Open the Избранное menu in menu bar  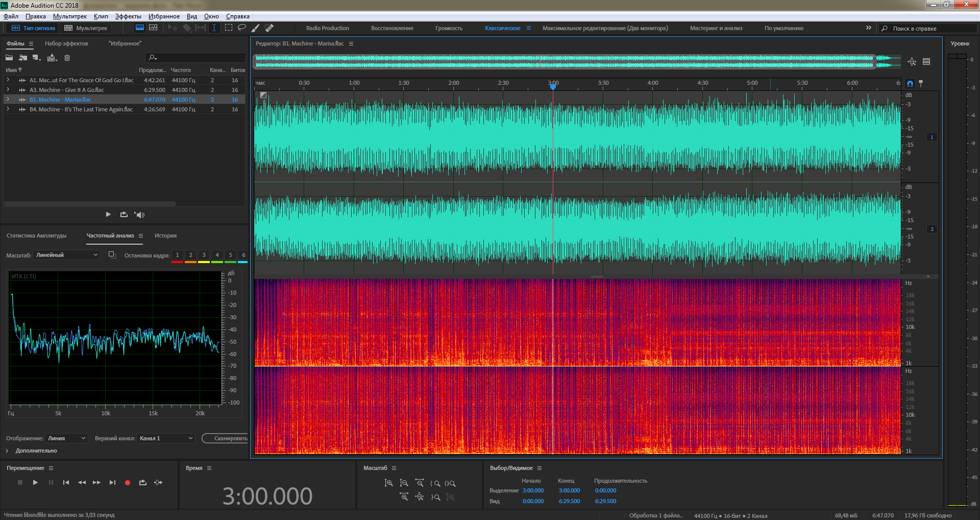[x=164, y=16]
